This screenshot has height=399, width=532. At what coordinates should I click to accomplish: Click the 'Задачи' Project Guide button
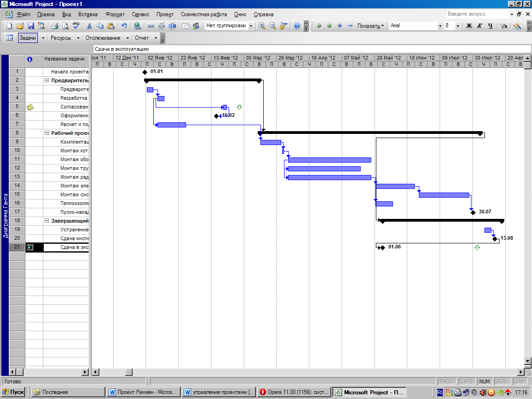click(x=28, y=38)
